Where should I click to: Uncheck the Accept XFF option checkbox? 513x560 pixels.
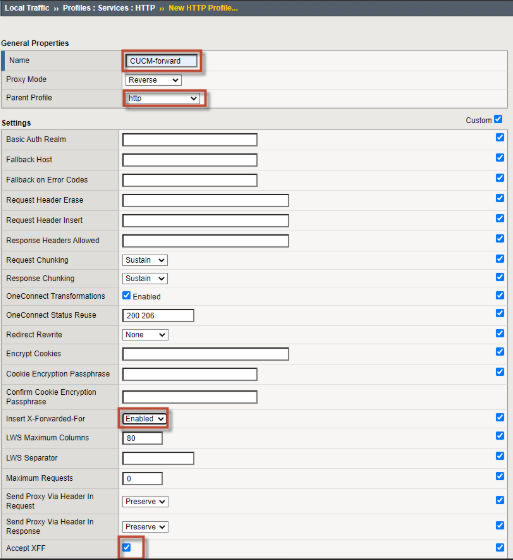pos(126,547)
